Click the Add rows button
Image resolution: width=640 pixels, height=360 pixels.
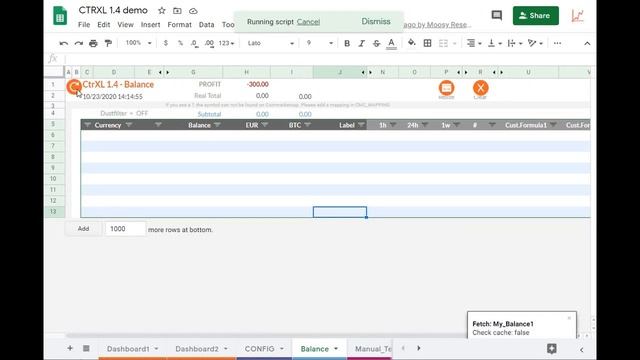(83, 229)
